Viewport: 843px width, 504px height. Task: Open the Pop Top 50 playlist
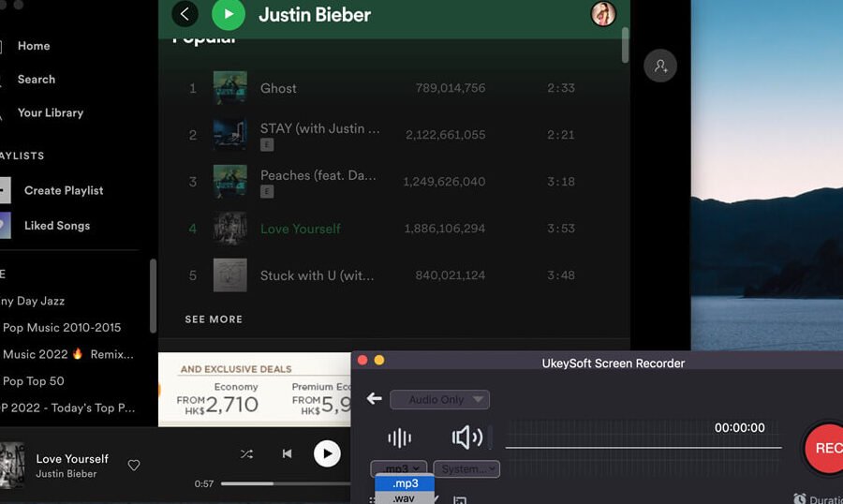pyautogui.click(x=34, y=381)
